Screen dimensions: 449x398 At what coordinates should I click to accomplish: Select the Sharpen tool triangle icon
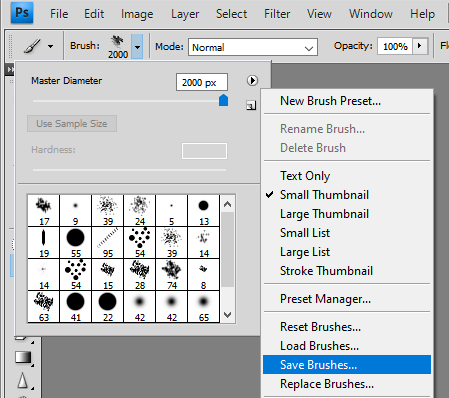23,380
